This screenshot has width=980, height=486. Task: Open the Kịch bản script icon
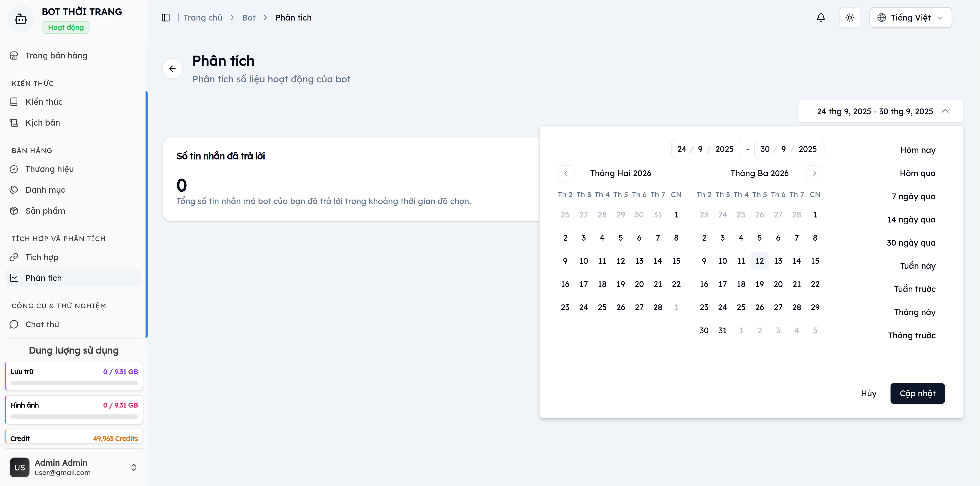(14, 122)
